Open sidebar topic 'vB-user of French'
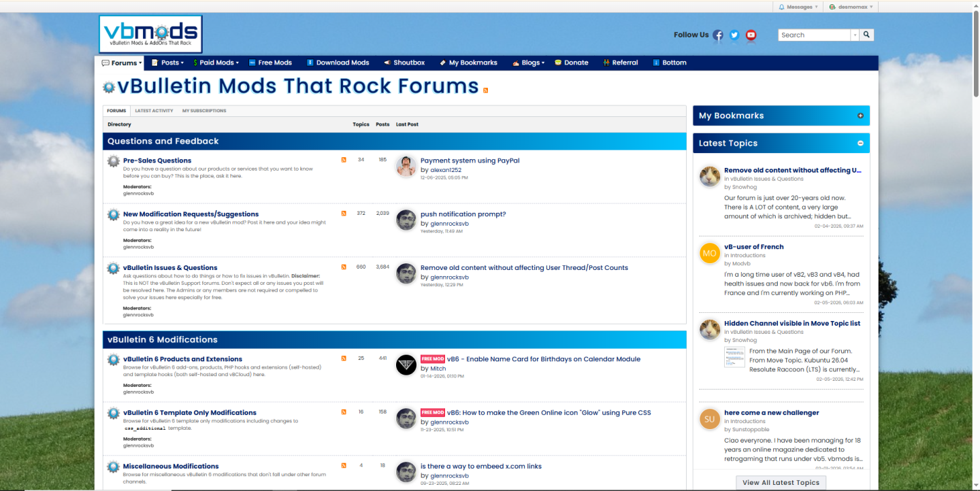 (x=754, y=247)
